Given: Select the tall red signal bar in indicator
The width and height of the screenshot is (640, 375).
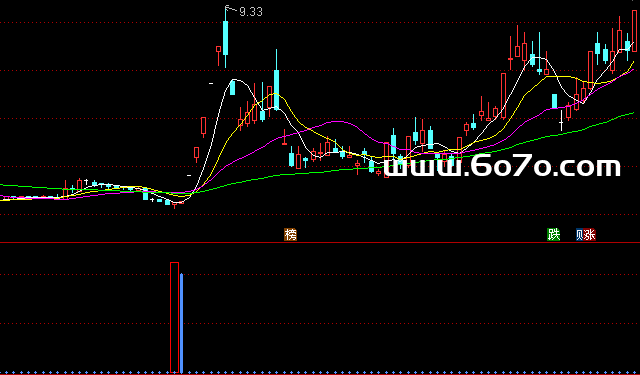Looking at the screenshot, I should [174, 317].
